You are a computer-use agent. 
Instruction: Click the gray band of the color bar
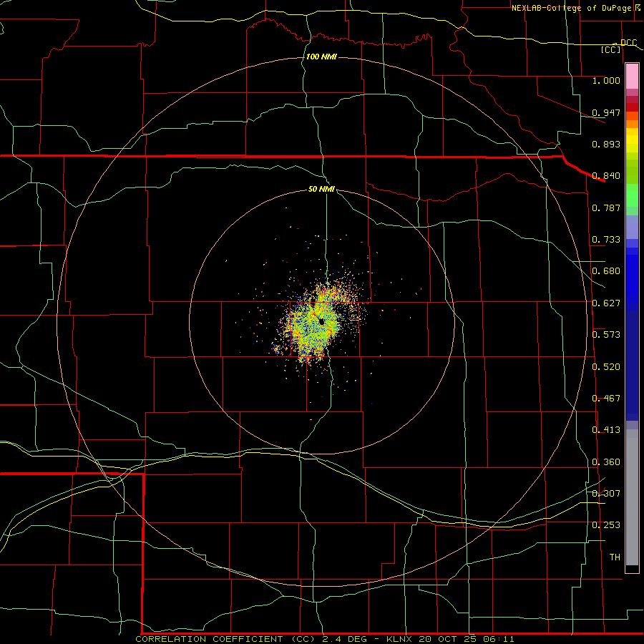[632, 497]
